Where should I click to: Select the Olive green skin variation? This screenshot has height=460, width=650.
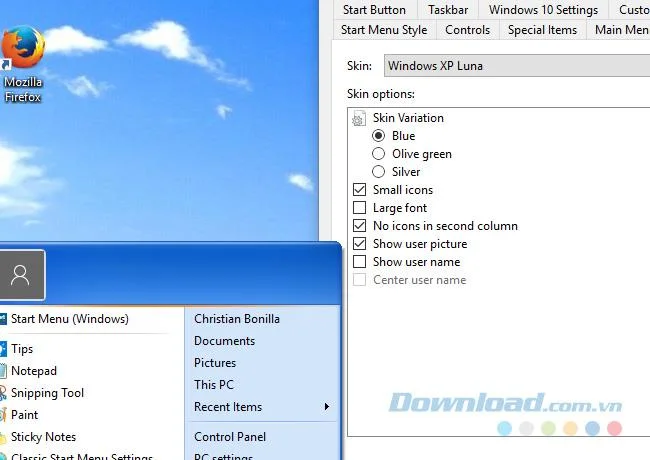click(x=378, y=154)
